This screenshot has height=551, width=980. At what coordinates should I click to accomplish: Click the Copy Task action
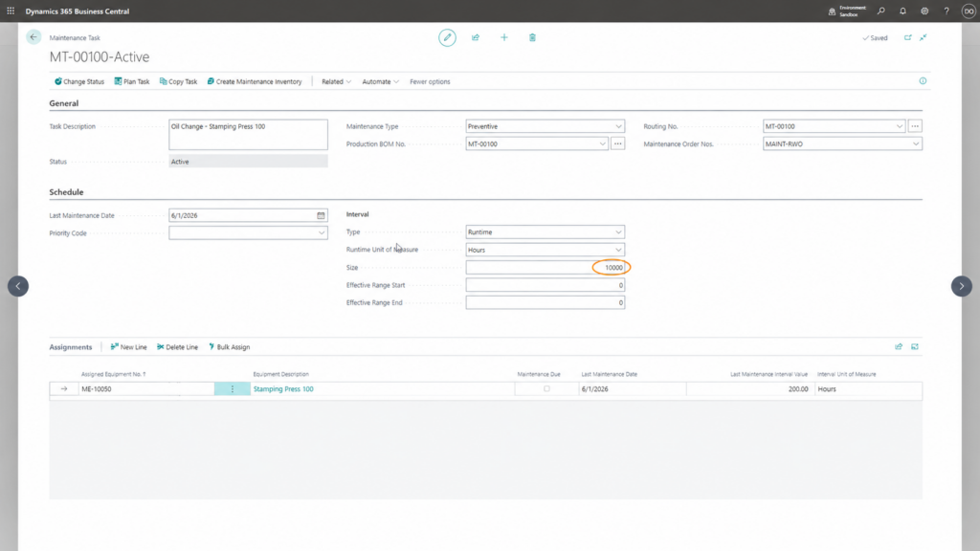pos(178,81)
